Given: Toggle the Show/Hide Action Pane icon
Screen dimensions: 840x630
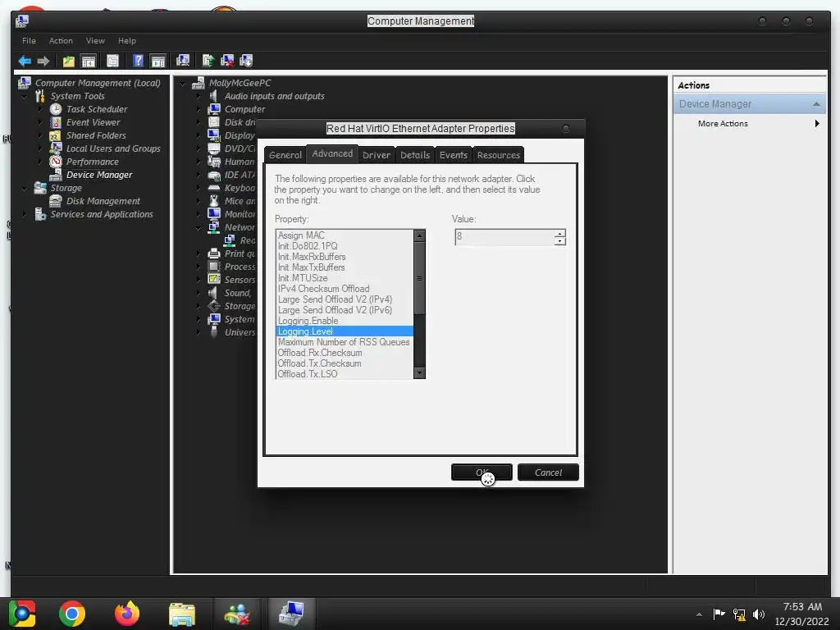Looking at the screenshot, I should (158, 61).
